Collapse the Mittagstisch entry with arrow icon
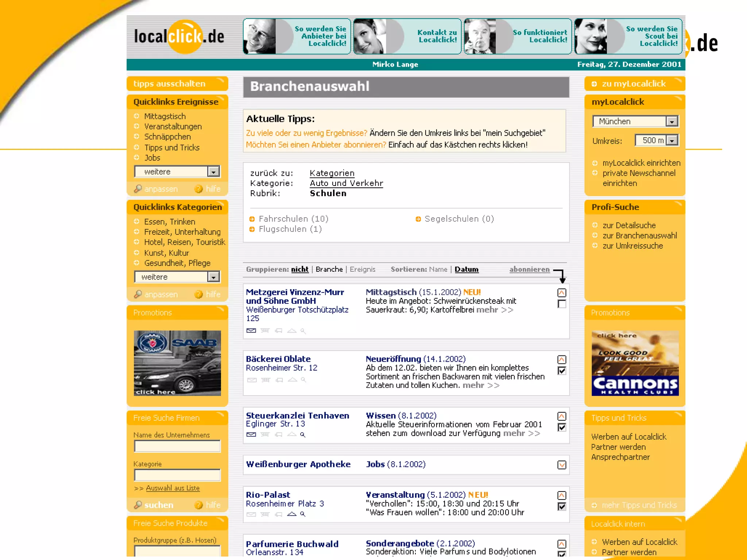 coord(562,293)
